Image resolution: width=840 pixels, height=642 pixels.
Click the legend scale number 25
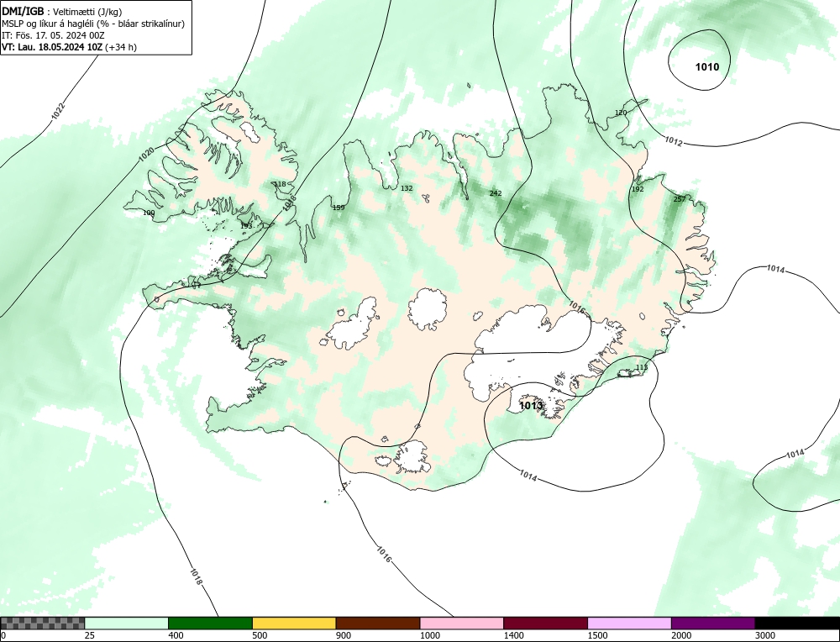pyautogui.click(x=90, y=635)
